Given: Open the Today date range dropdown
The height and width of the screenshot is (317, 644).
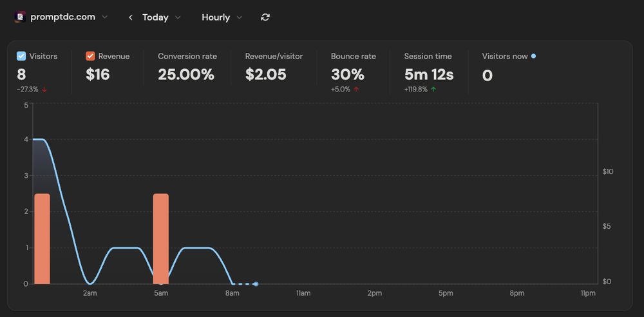Looking at the screenshot, I should 161,17.
